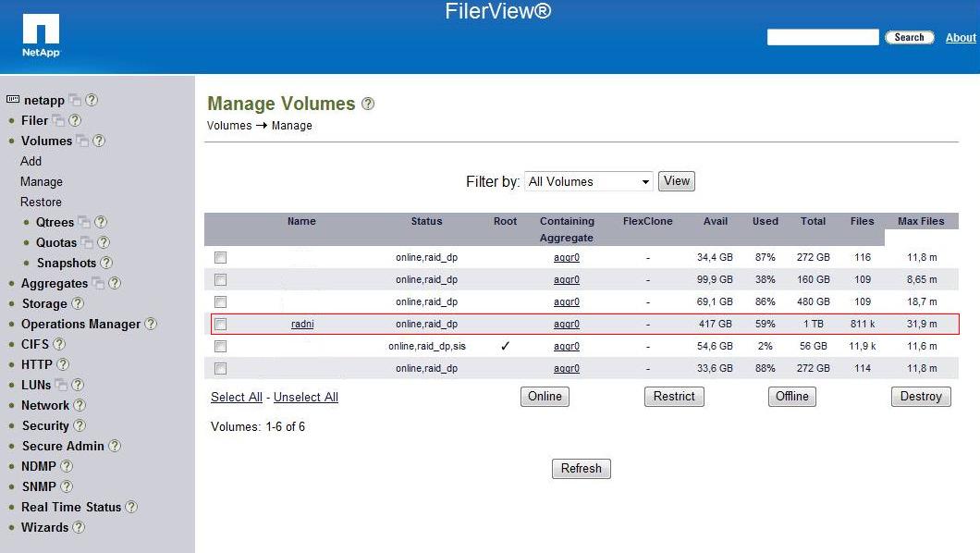
Task: Open help icon next to HTTP
Action: point(63,364)
